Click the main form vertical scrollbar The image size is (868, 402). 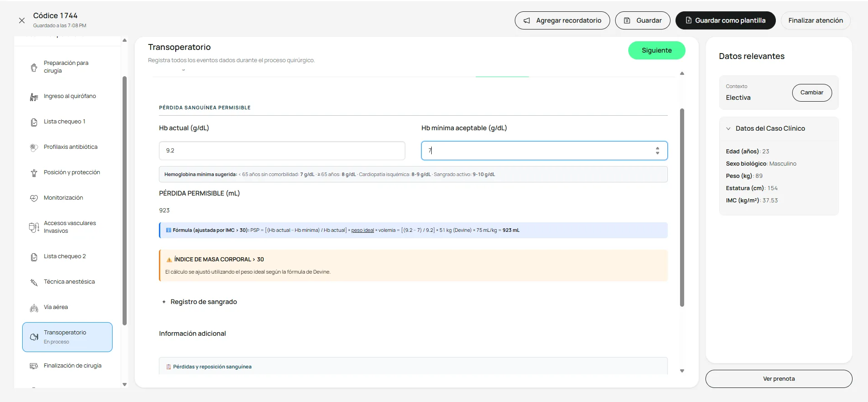(682, 208)
